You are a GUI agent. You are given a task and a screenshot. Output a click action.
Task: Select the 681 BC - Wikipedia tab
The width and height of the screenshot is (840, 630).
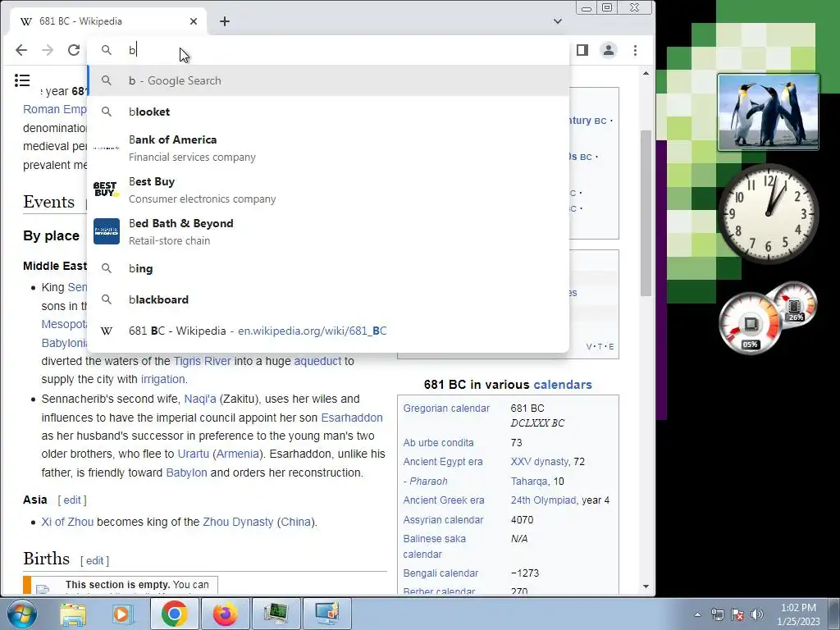[x=107, y=21]
